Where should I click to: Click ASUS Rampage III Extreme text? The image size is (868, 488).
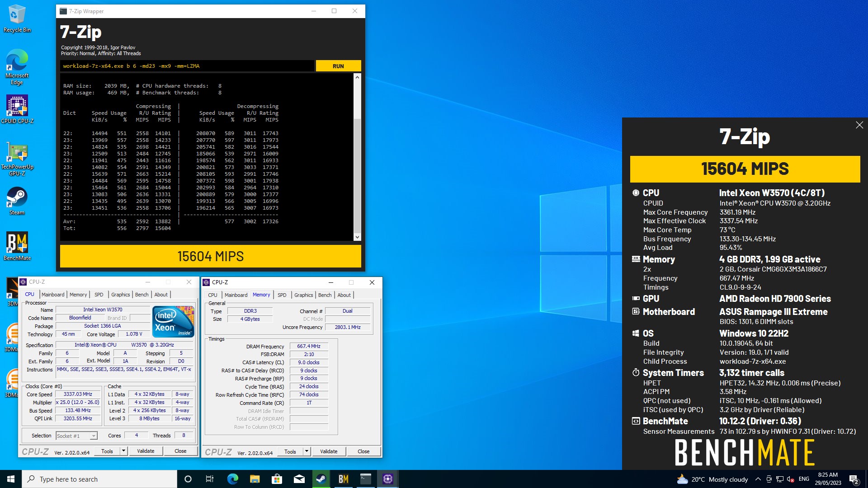click(x=774, y=312)
